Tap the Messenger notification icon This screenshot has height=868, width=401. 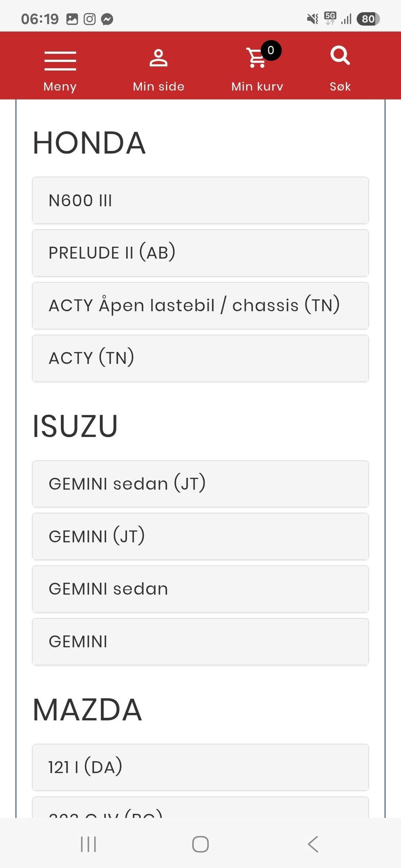click(x=107, y=19)
